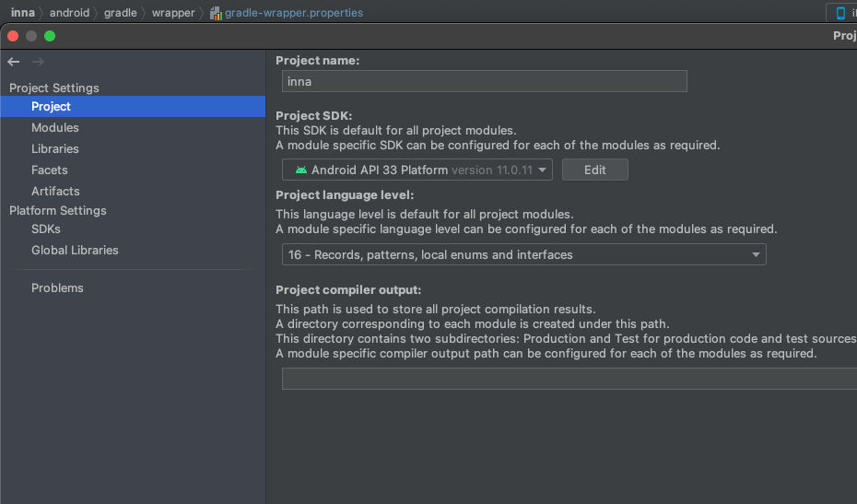Open the Project language level dropdown
857x504 pixels.
[x=523, y=254]
